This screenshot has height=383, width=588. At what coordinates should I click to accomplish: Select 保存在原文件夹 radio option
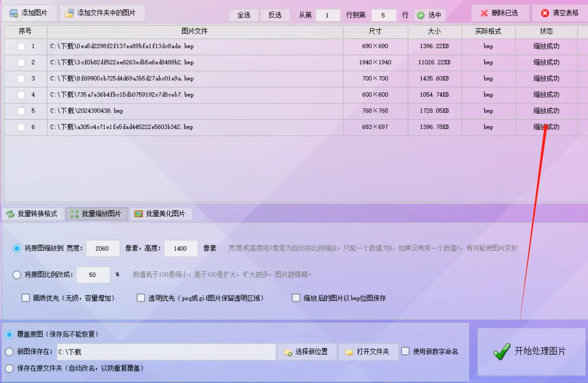pyautogui.click(x=9, y=368)
